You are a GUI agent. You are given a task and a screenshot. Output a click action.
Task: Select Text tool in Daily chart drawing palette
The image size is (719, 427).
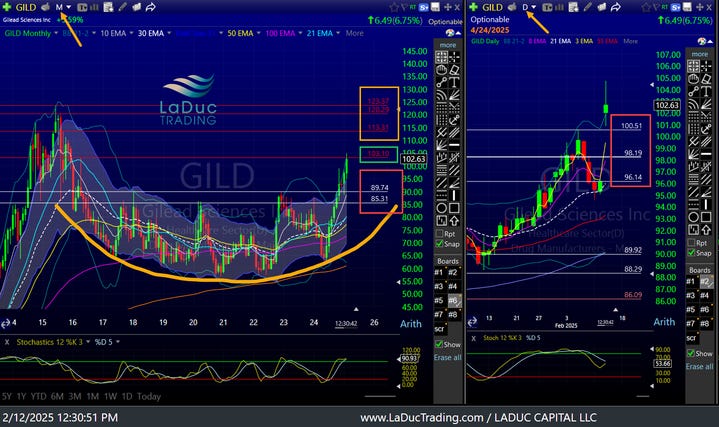coord(706,91)
